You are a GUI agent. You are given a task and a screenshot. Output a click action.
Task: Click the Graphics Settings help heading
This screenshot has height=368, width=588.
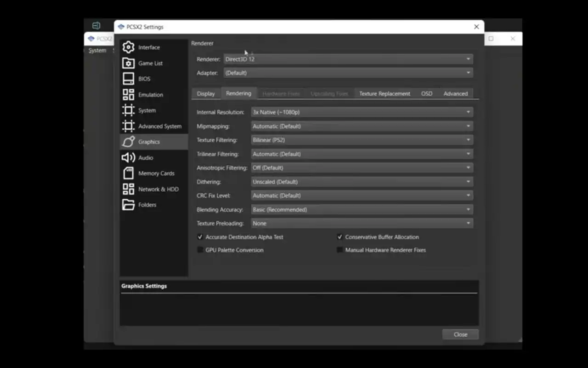tap(144, 286)
